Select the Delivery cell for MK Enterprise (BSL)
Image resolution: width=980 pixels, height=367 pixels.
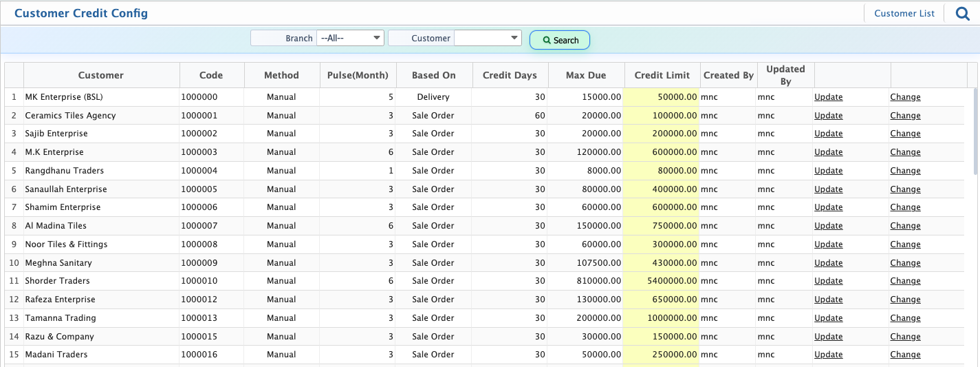(433, 97)
